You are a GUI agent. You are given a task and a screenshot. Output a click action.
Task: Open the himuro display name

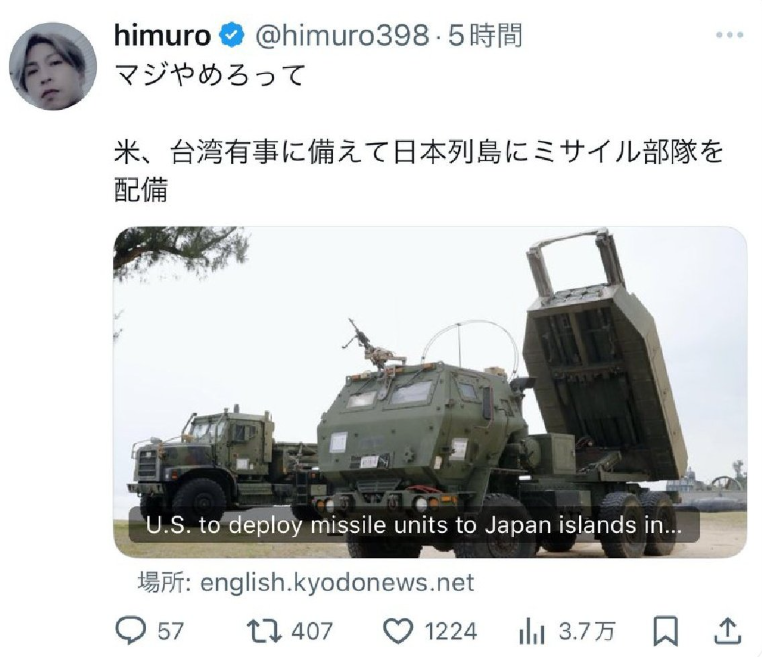pyautogui.click(x=162, y=36)
